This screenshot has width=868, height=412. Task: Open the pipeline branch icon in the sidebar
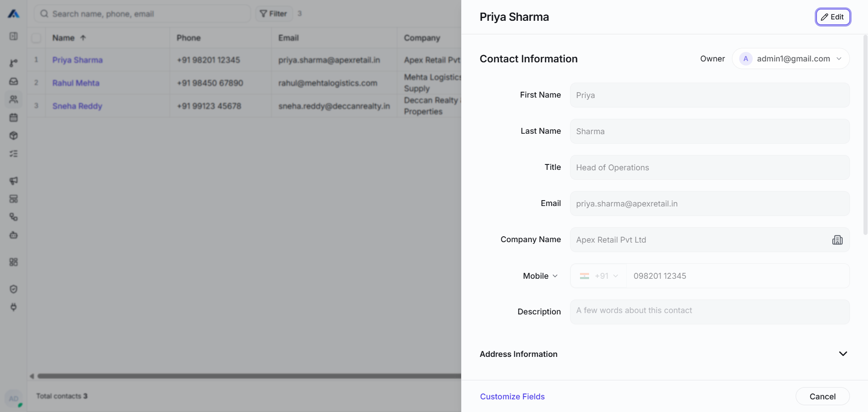(x=14, y=63)
